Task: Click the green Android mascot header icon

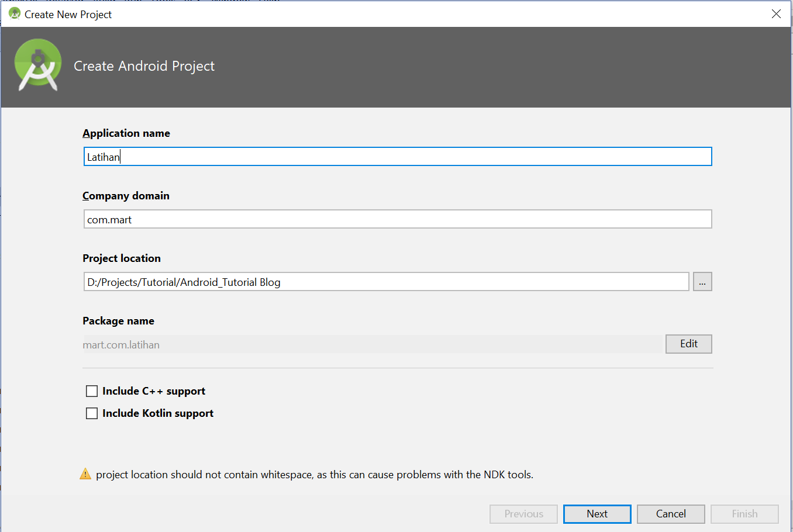Action: point(37,64)
